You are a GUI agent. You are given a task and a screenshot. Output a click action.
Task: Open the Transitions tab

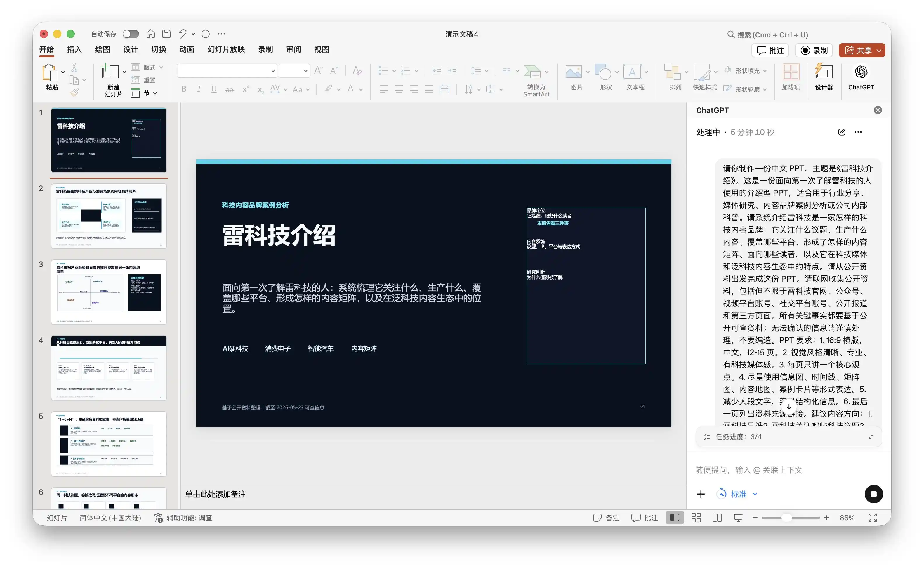click(x=158, y=50)
